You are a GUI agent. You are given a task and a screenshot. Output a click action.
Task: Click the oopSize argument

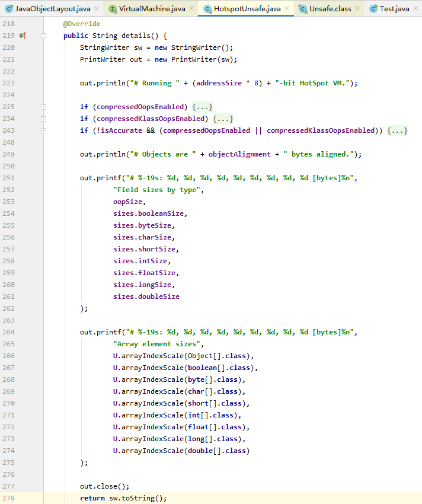127,202
